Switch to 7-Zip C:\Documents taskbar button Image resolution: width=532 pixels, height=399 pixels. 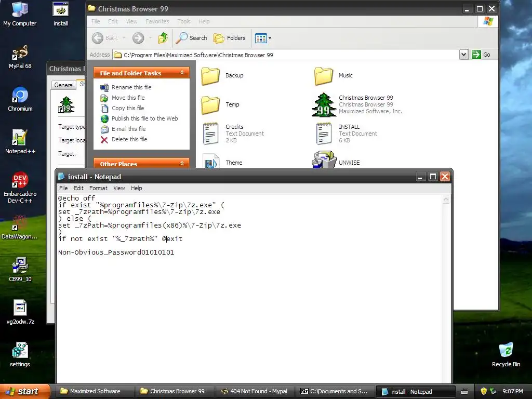(335, 391)
